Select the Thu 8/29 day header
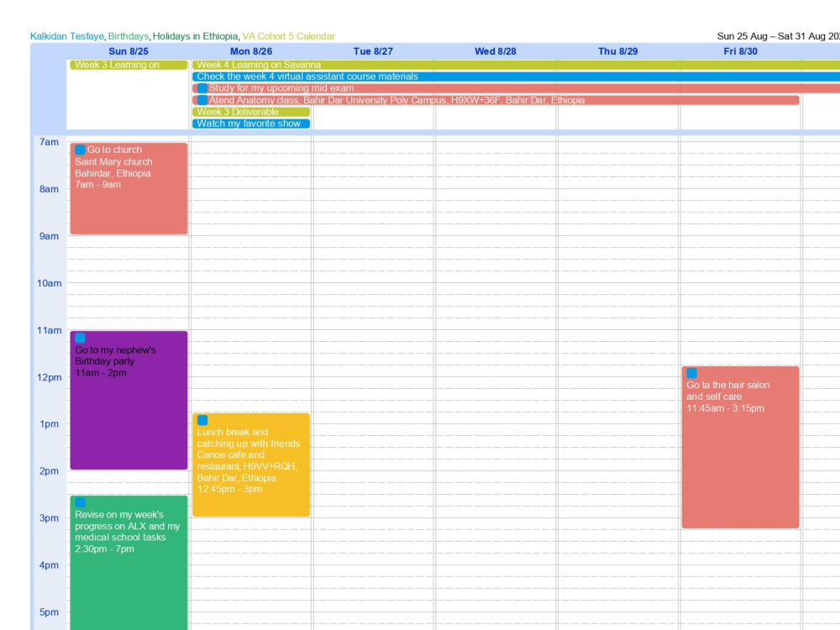The width and height of the screenshot is (840, 630). click(x=618, y=51)
